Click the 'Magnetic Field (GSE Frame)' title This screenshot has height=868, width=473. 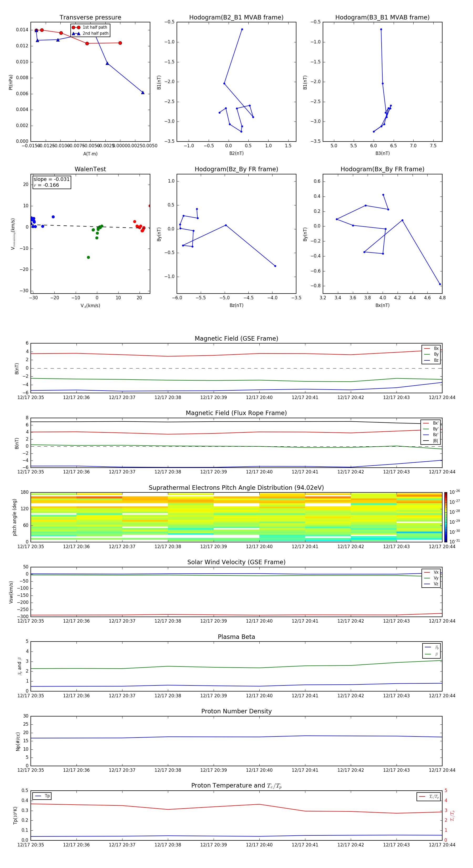pyautogui.click(x=236, y=339)
